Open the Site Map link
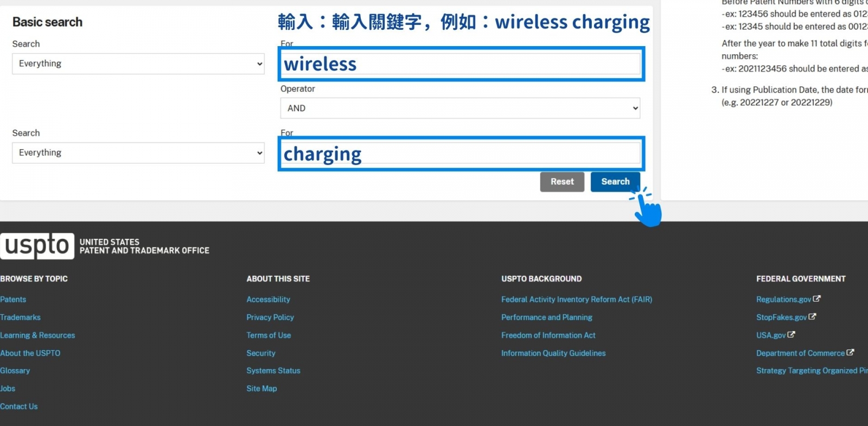The width and height of the screenshot is (868, 426). click(261, 389)
